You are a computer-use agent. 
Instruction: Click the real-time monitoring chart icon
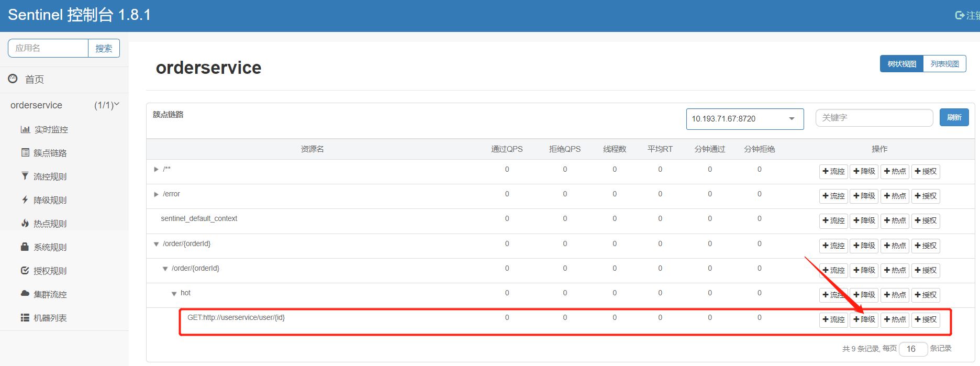[x=25, y=129]
